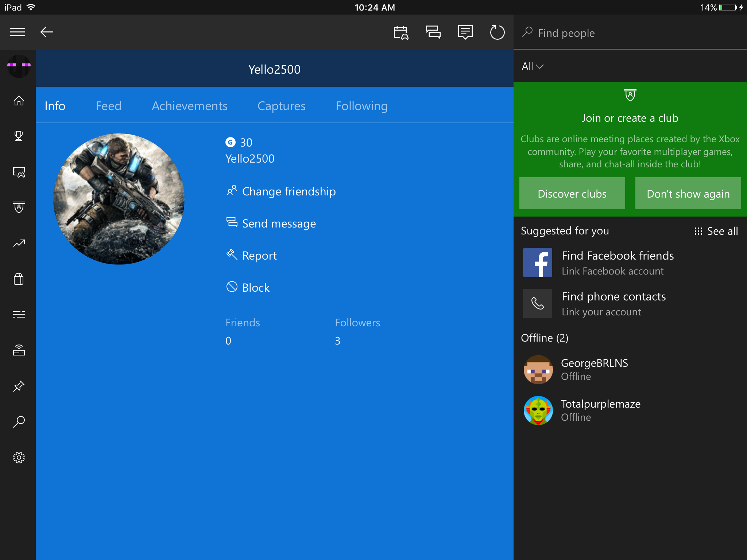Open GeorgeBRLNS friend entry
Image resolution: width=747 pixels, height=560 pixels.
630,370
